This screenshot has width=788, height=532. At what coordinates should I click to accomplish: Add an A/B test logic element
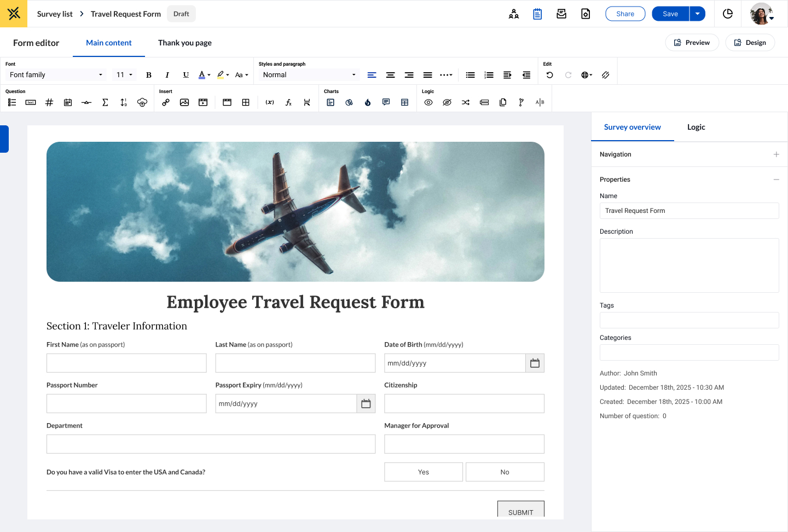540,102
